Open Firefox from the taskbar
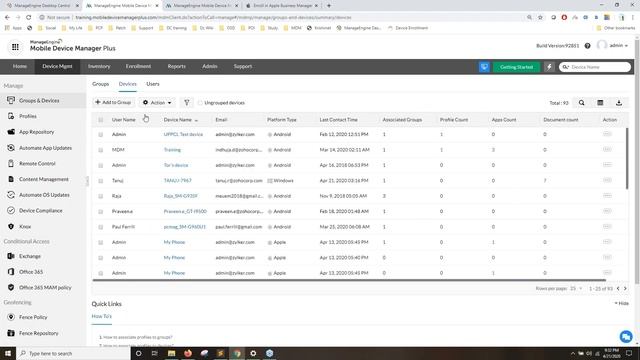 coord(188,353)
